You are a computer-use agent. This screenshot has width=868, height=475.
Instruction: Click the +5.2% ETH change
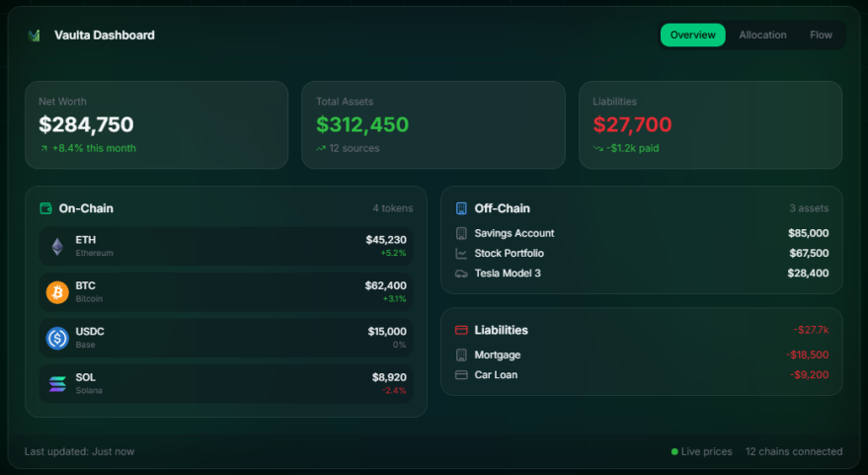(393, 254)
